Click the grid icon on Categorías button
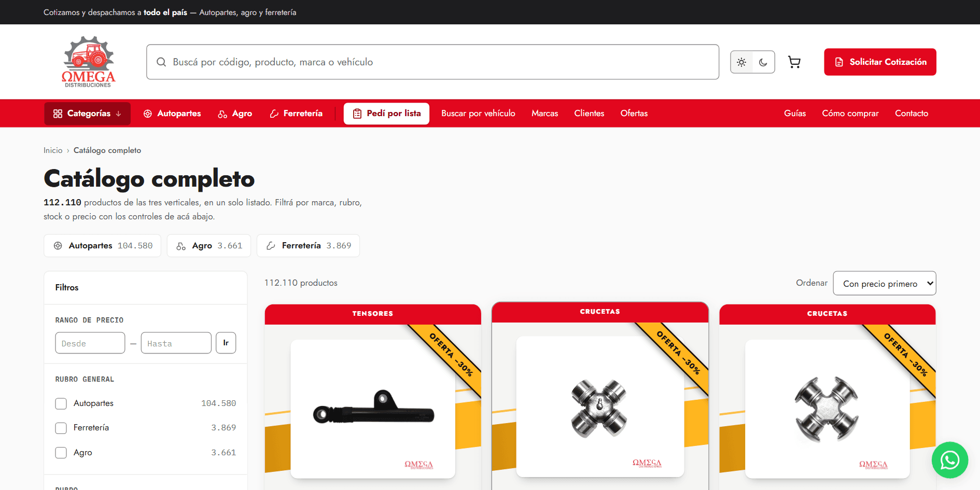The image size is (980, 490). (58, 114)
